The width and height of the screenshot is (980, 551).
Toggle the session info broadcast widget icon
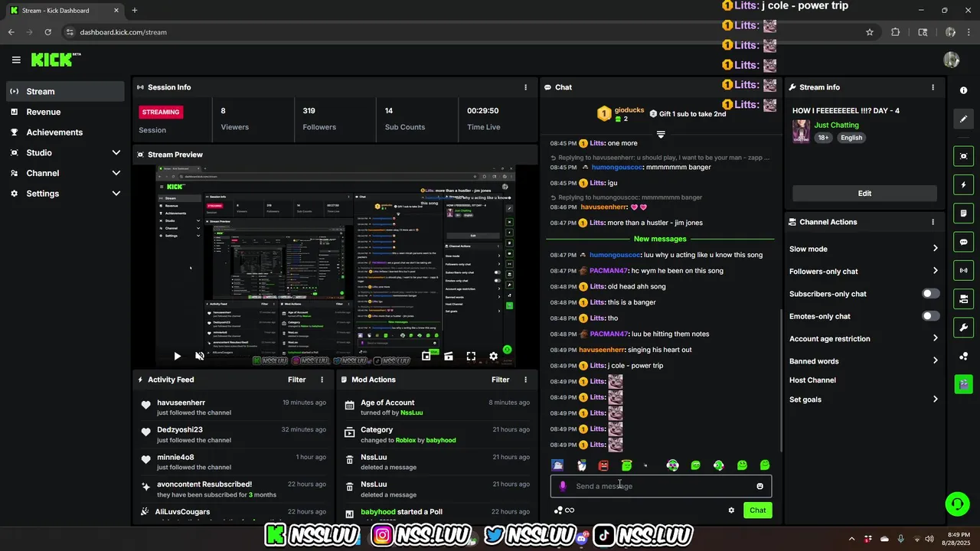(x=963, y=270)
